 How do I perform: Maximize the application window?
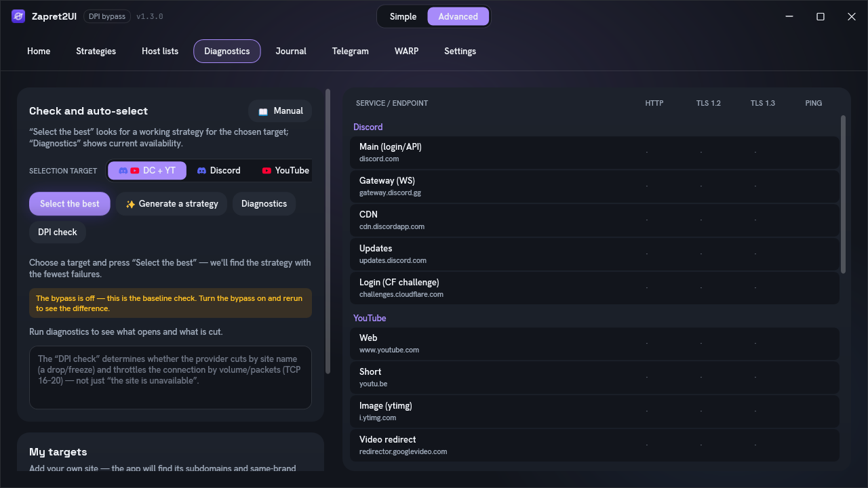821,17
